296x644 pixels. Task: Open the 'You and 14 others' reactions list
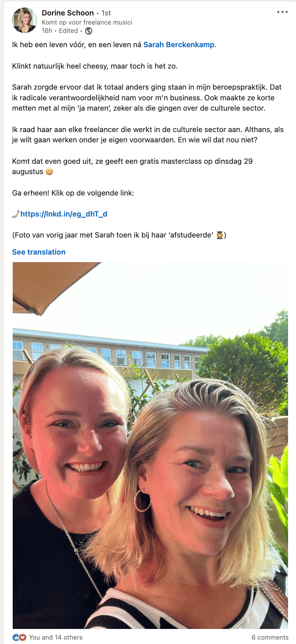tap(56, 637)
